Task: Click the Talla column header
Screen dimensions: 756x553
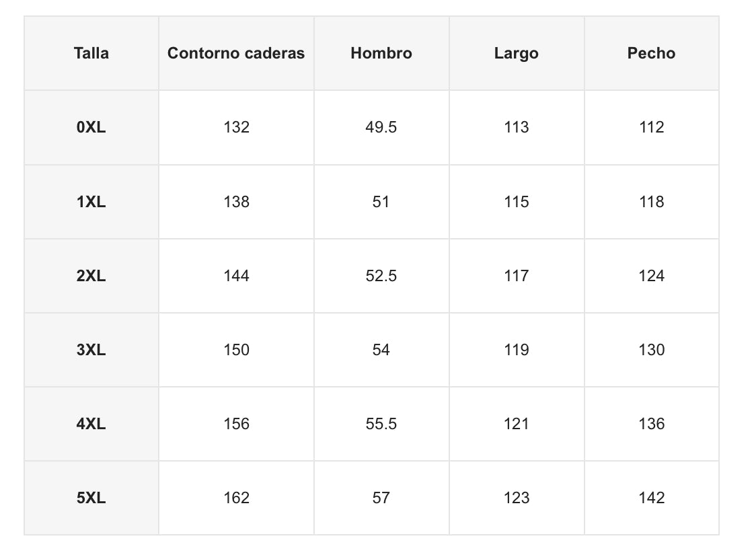Action: pyautogui.click(x=91, y=54)
